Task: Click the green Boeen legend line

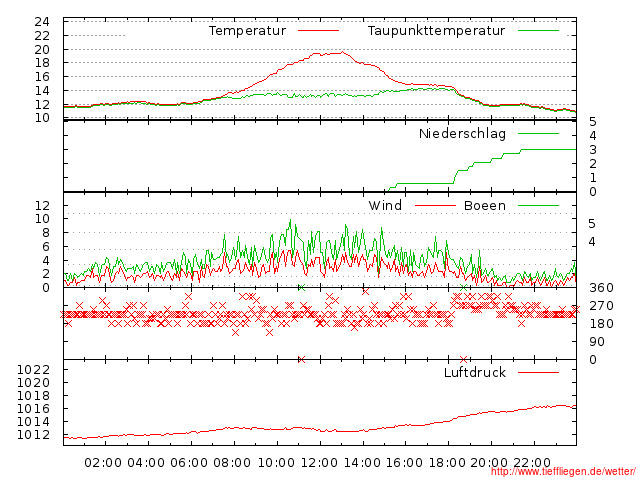Action: coord(538,205)
